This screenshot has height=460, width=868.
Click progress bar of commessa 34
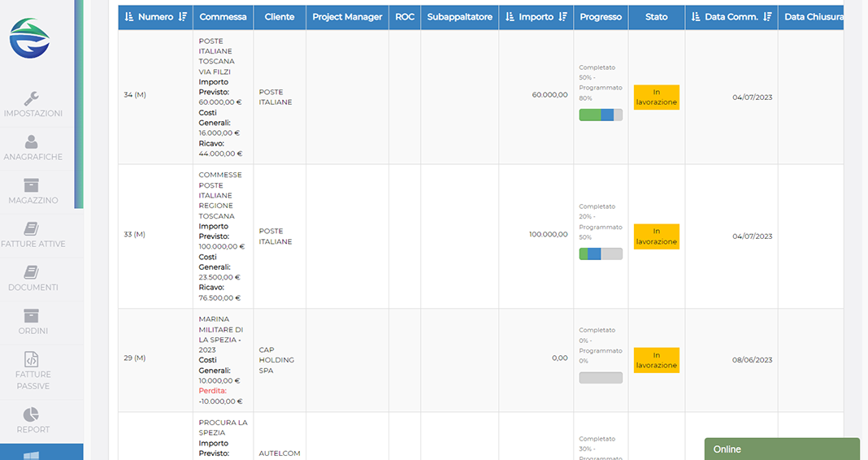click(x=601, y=115)
